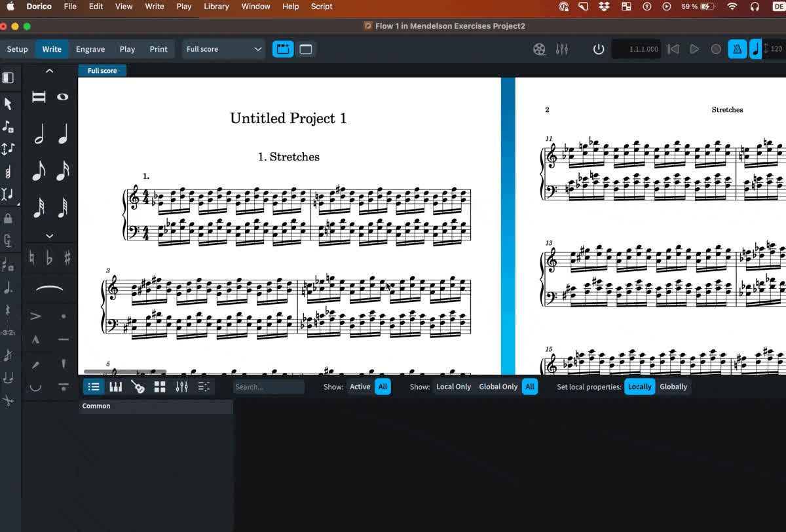
Task: Choose the slur tool in notes panel
Action: (49, 288)
